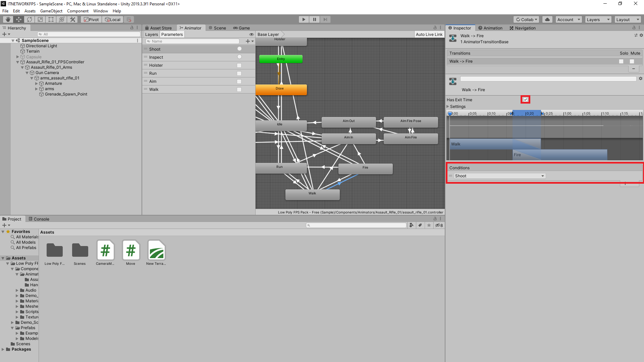Viewport: 644px width, 362px height.
Task: Open the GameObject menu
Action: point(51,11)
